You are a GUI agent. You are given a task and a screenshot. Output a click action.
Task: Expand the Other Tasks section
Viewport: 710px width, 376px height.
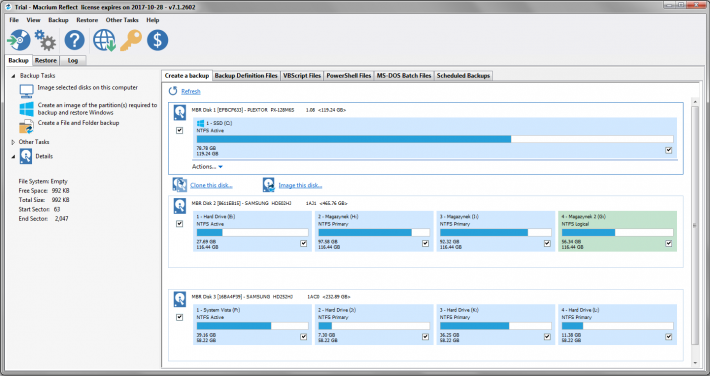pyautogui.click(x=13, y=142)
